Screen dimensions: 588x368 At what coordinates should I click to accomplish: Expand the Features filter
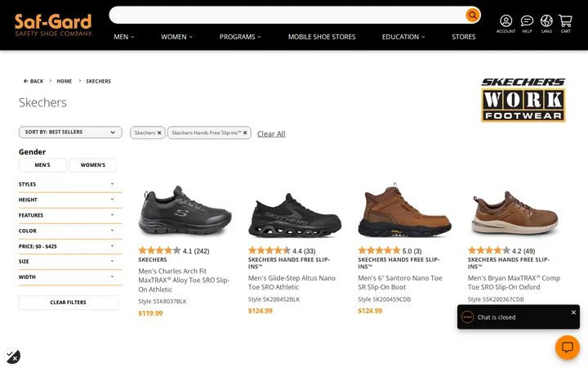tap(70, 215)
